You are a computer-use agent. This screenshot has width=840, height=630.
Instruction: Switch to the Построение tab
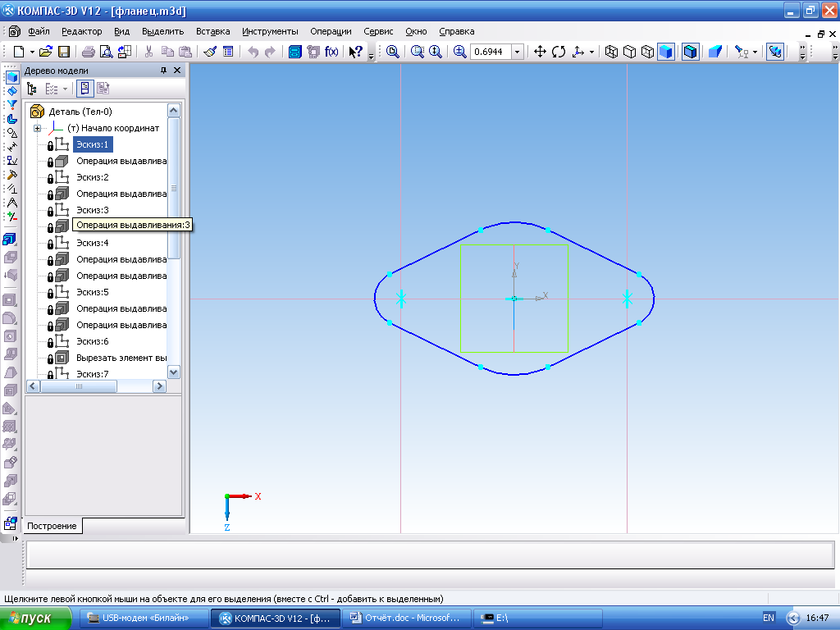[52, 526]
